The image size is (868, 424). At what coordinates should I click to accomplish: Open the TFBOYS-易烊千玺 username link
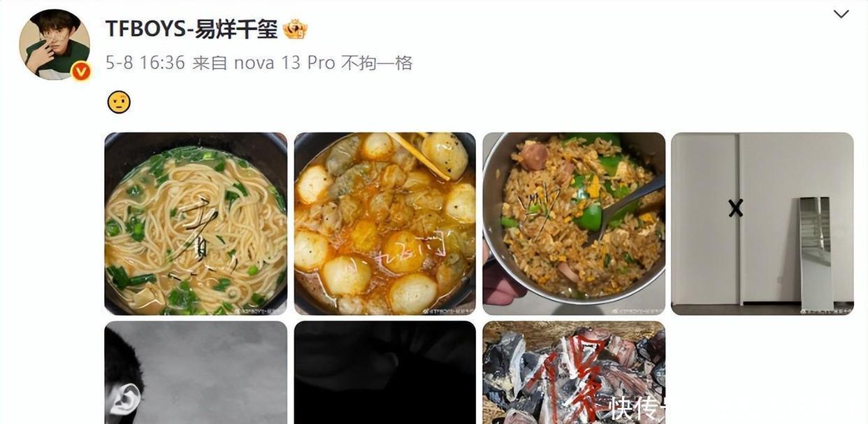pos(191,29)
